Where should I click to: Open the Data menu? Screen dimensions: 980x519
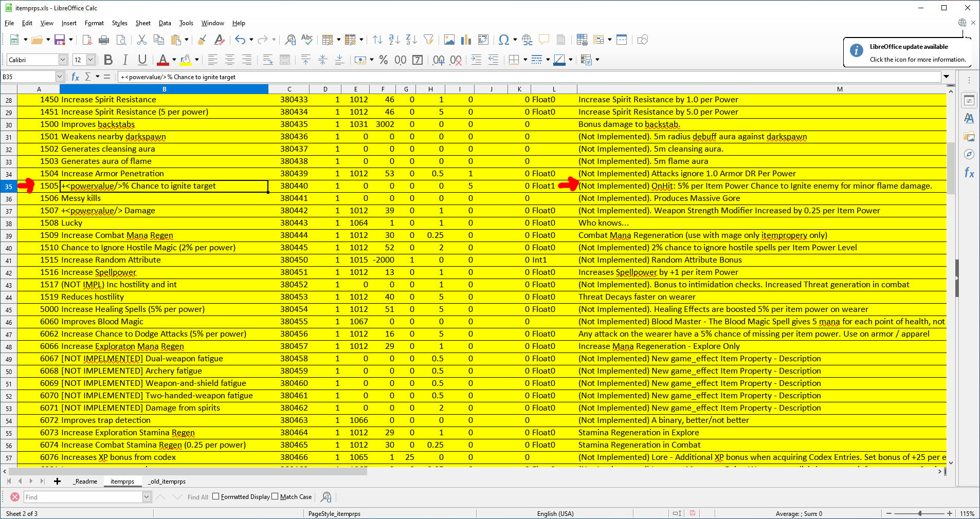click(165, 23)
